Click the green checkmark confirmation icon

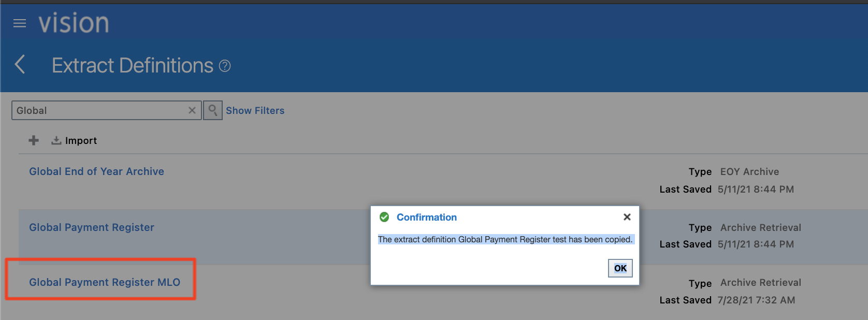point(384,217)
